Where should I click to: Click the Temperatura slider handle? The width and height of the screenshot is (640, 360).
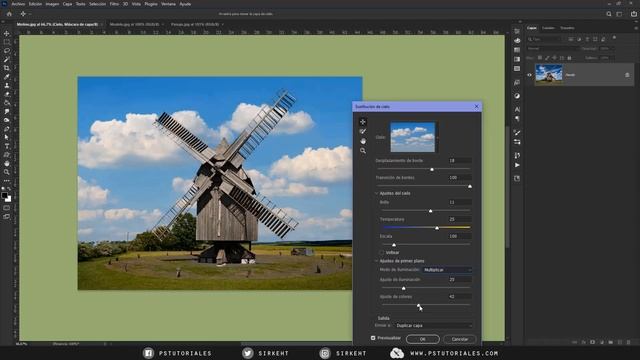pos(437,228)
